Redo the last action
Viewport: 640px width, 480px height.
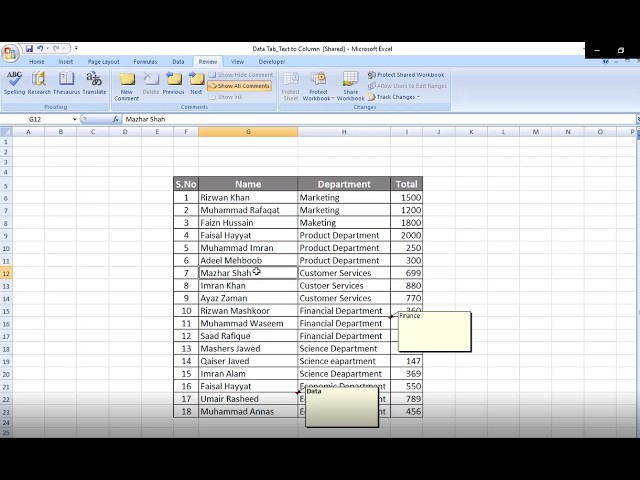pyautogui.click(x=56, y=49)
